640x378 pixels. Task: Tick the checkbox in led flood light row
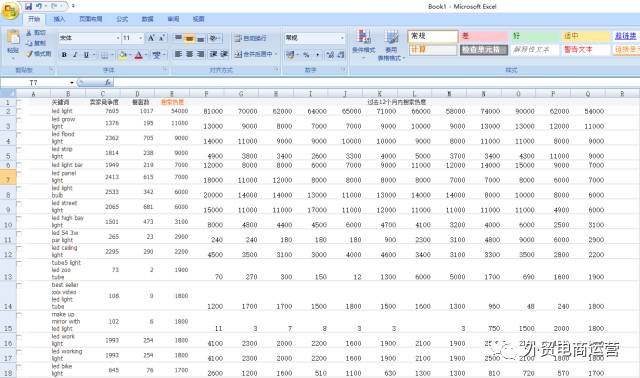point(19,134)
